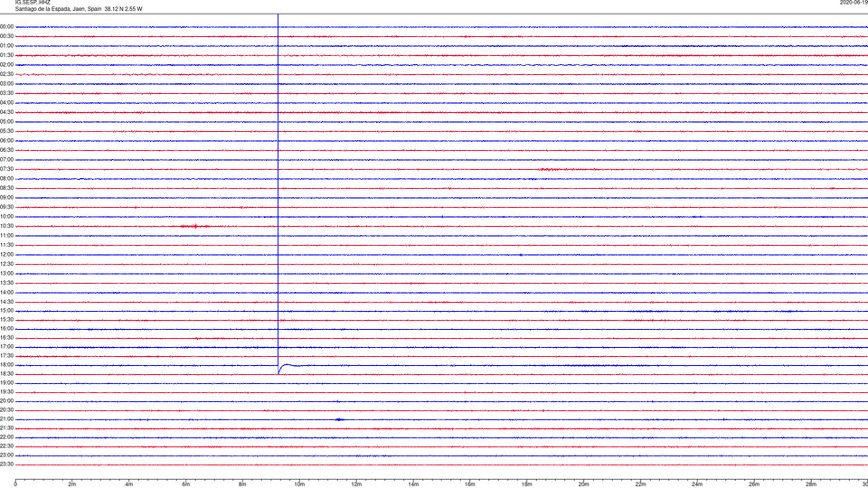
Task: Select the 14m axis tick label
Action: (413, 484)
